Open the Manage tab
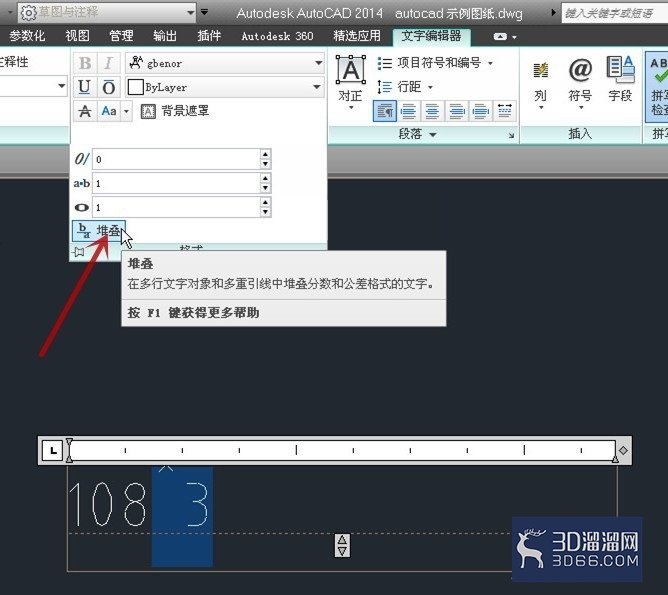Image resolution: width=668 pixels, height=595 pixels. 121,36
